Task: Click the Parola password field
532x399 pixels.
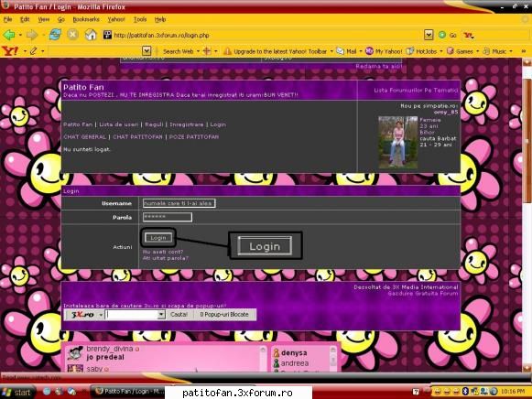Action: (168, 217)
